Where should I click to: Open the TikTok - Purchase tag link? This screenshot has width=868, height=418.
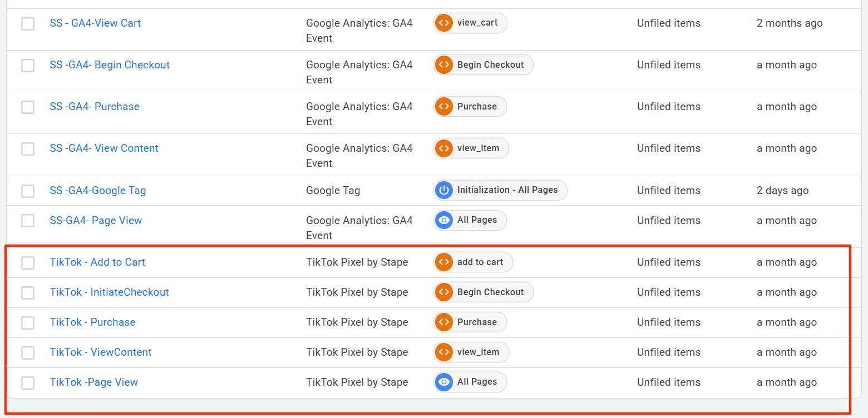pos(92,322)
